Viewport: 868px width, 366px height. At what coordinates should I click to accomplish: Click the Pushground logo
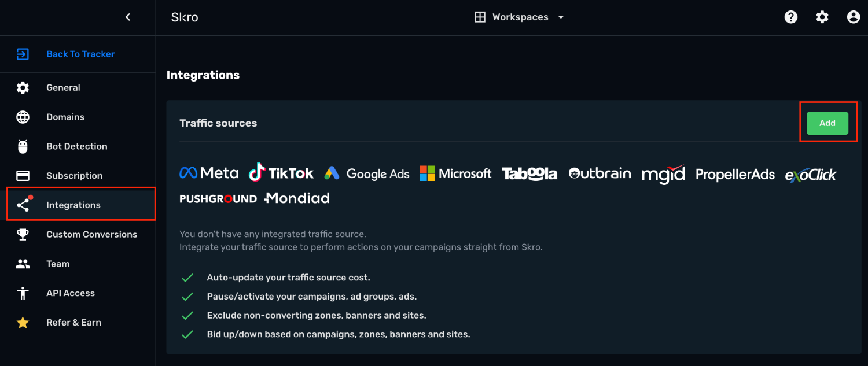click(x=218, y=199)
